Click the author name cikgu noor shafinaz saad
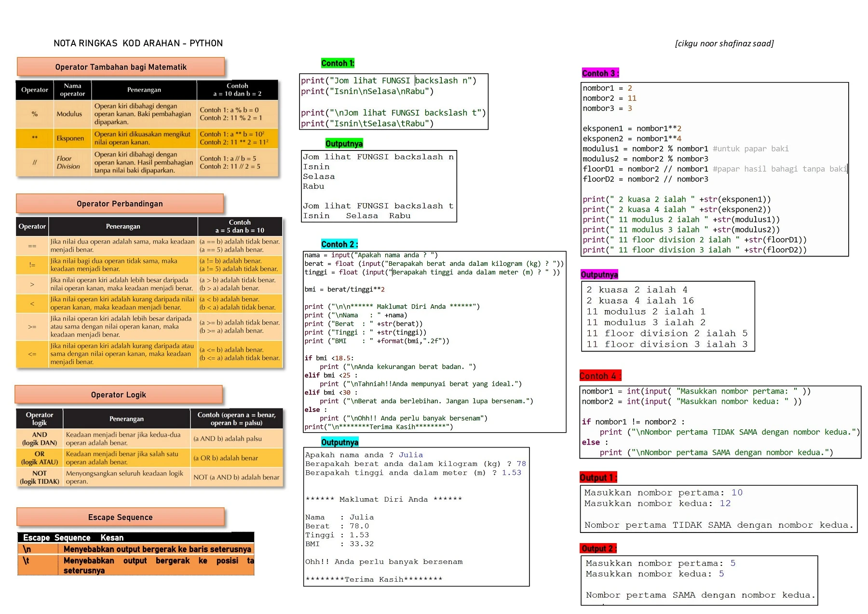868x614 pixels. (724, 43)
